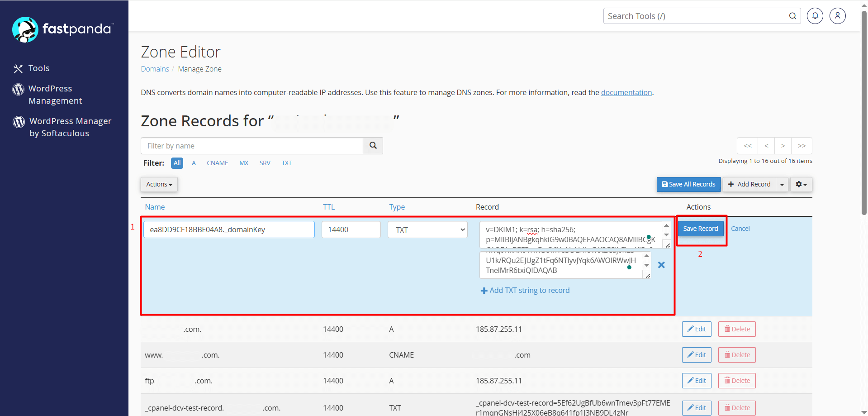This screenshot has width=868, height=416.
Task: Filter records by CNAME type
Action: (x=218, y=163)
